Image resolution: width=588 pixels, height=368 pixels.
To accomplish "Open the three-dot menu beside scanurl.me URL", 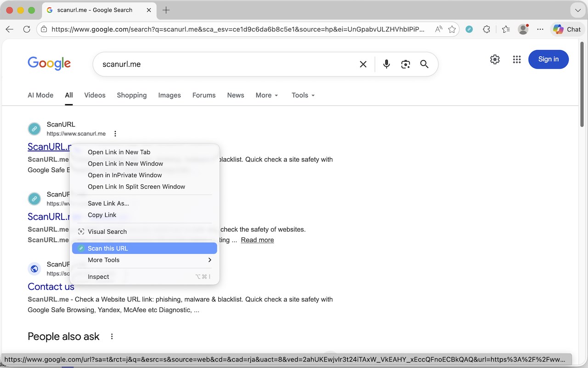I will click(x=115, y=134).
